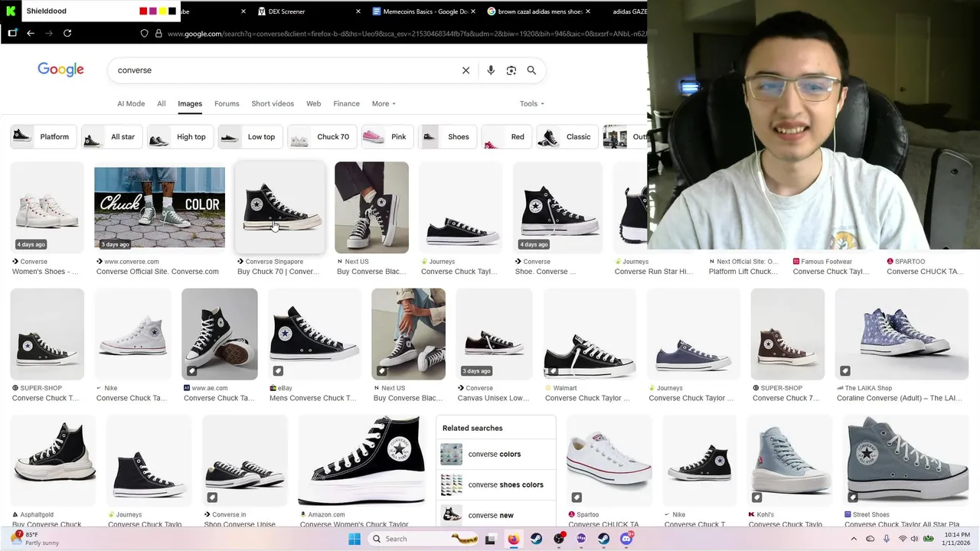Open the Windows Start menu
Viewport: 980px width, 551px height.
click(x=354, y=539)
